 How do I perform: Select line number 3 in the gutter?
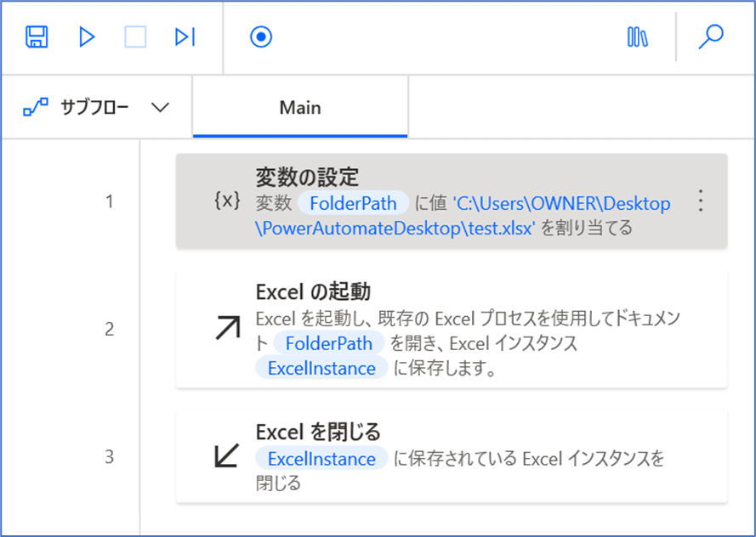pyautogui.click(x=110, y=456)
